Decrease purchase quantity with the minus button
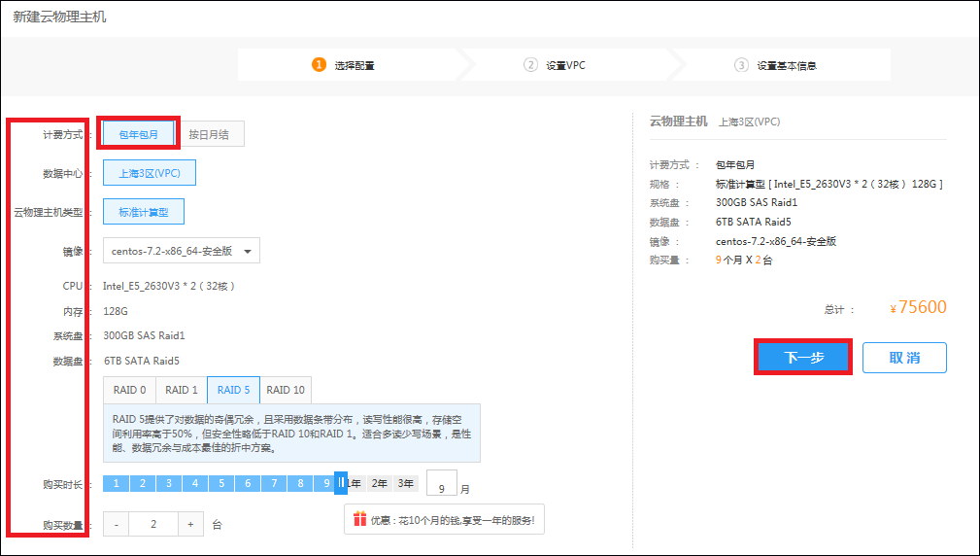This screenshot has width=980, height=556. click(x=116, y=524)
